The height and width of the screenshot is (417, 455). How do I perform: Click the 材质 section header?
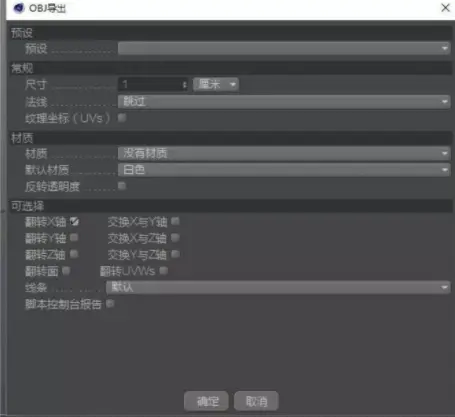[x=231, y=138]
